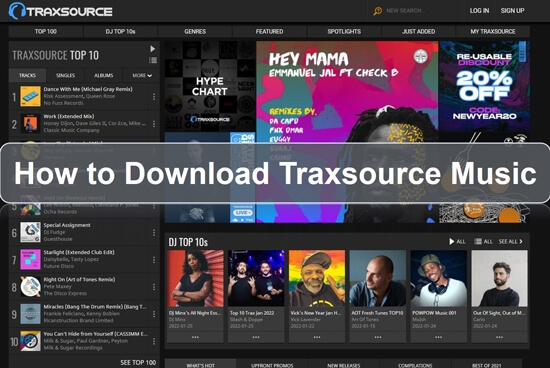550x368 pixels.
Task: Open the Hype Chart banner
Action: (210, 86)
